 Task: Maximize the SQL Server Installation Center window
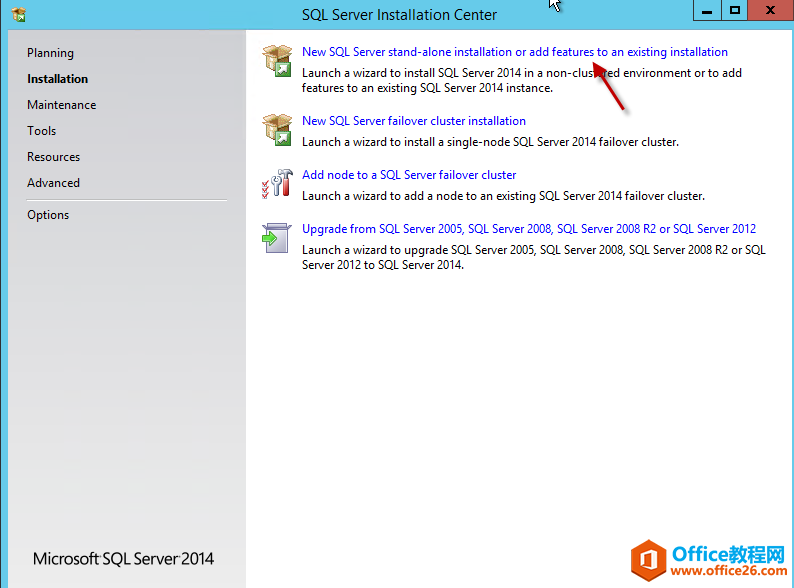click(734, 10)
